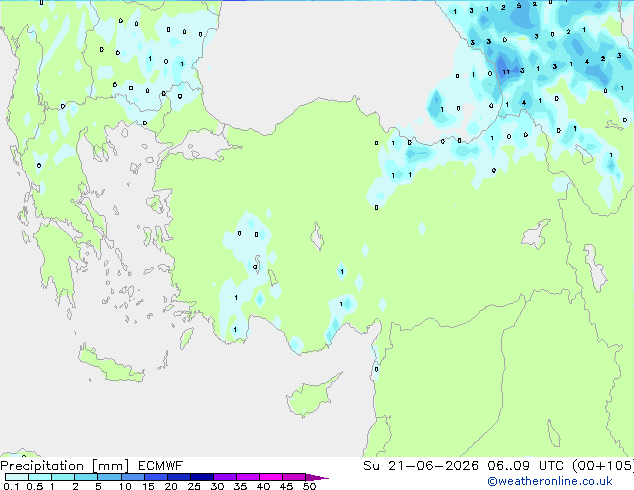Click the 10–15 mm legend swatch

tap(133, 477)
